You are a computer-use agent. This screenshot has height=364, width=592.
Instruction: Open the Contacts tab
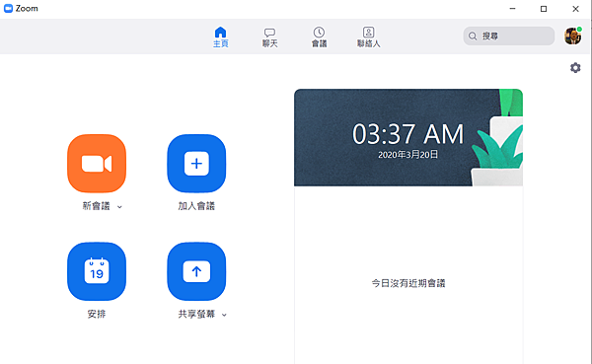[368, 37]
